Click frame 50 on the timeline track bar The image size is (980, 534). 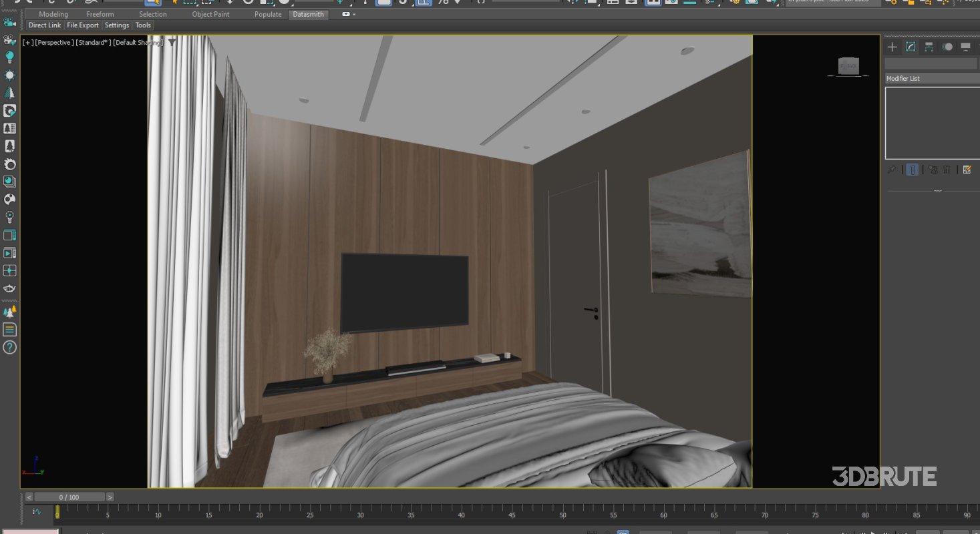coord(562,514)
